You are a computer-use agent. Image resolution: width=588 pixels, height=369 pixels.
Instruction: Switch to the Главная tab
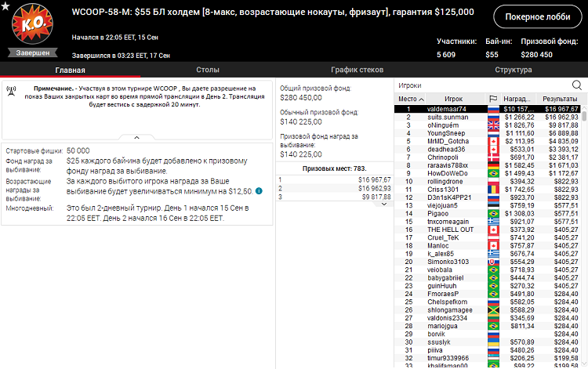point(70,70)
